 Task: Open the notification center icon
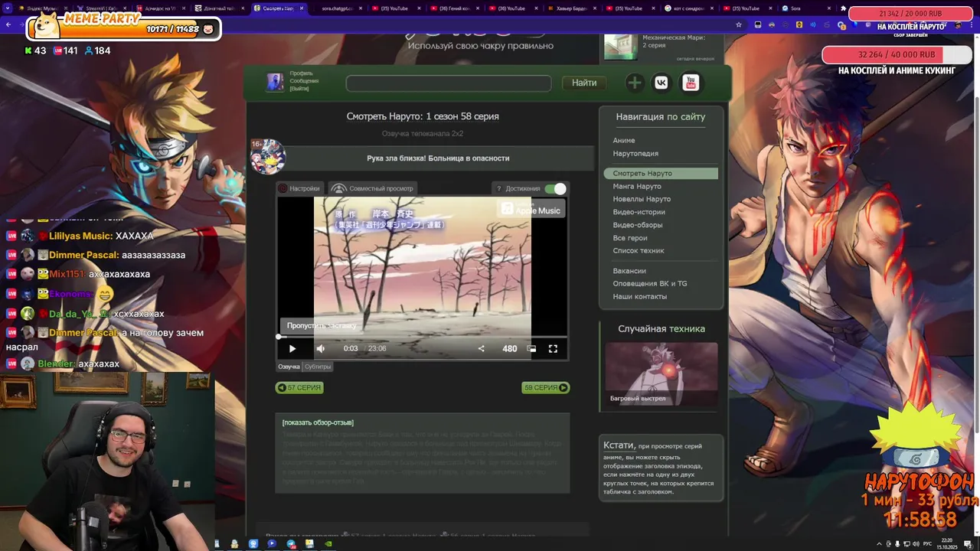(968, 544)
